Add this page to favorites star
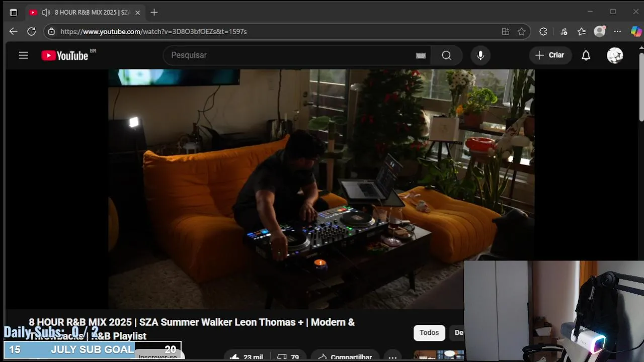This screenshot has height=362, width=644. 522,31
